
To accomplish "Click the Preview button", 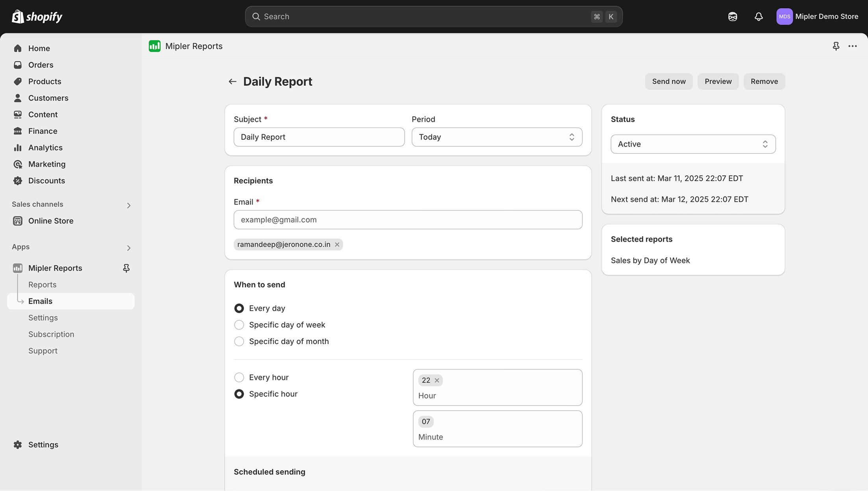I will pos(718,82).
